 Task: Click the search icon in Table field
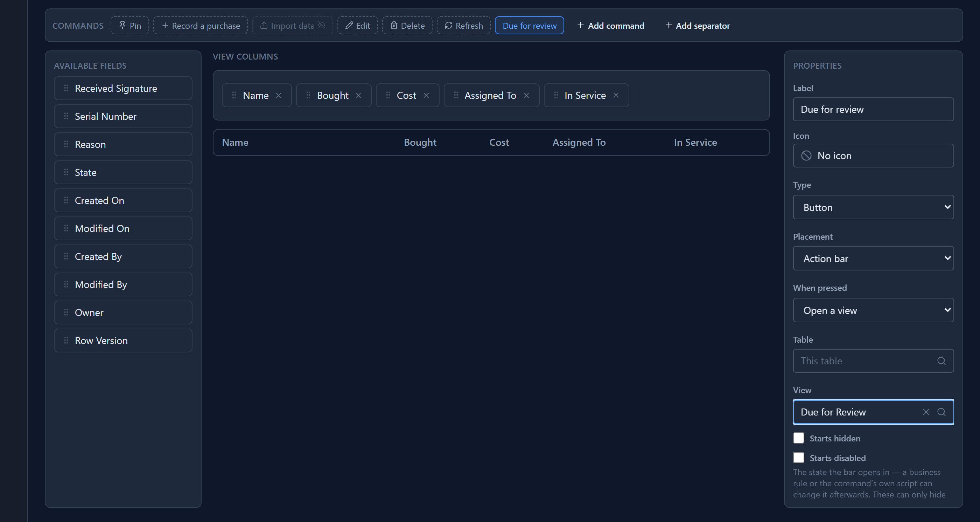(941, 361)
